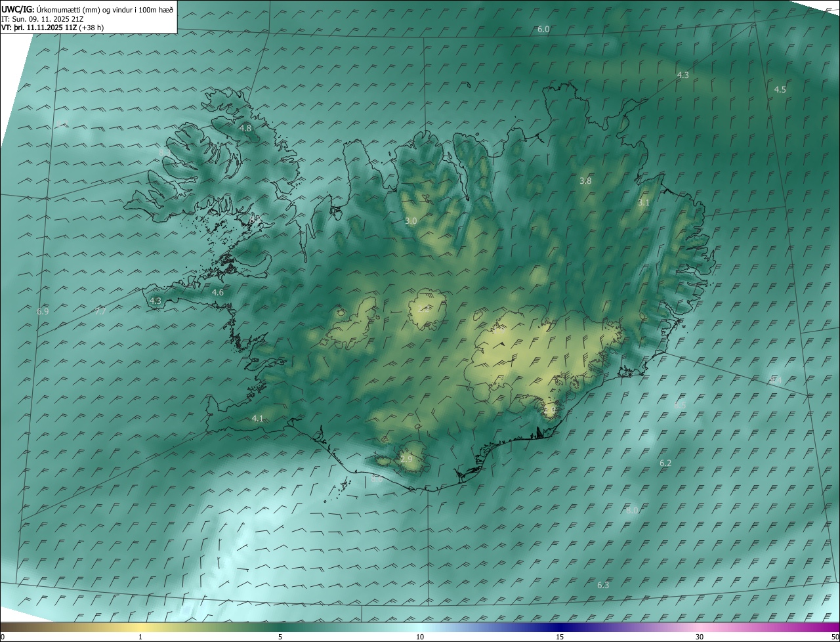Click the colorbar tick label "30"
The image size is (840, 642).
click(700, 637)
